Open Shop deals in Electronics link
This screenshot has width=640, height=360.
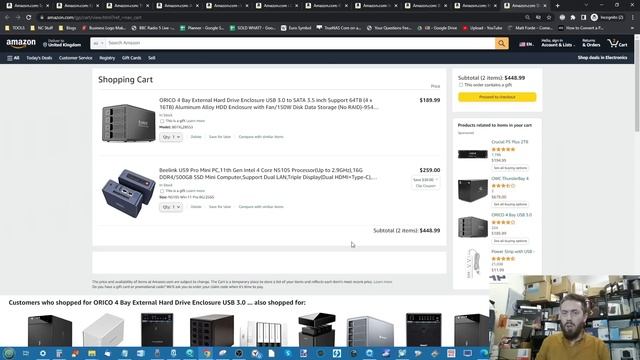coord(602,58)
